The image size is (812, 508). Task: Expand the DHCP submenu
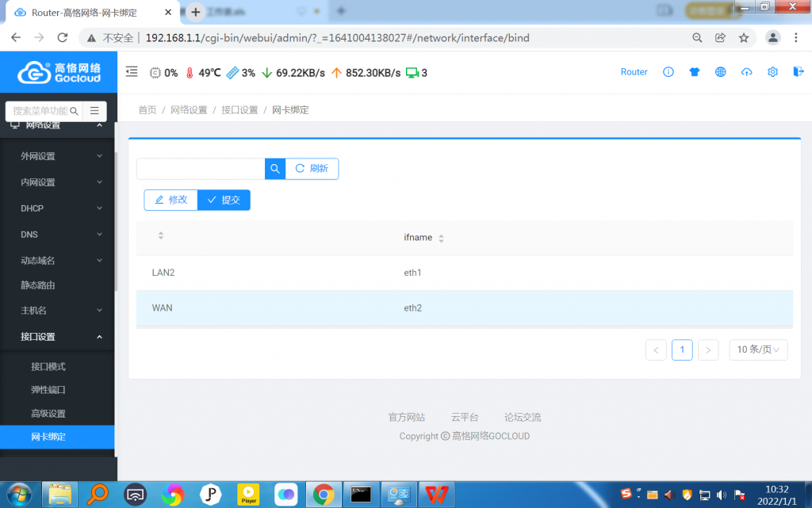(x=57, y=208)
